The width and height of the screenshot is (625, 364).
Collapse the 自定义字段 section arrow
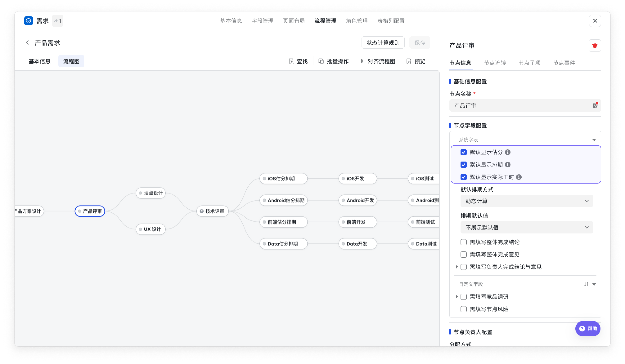594,284
